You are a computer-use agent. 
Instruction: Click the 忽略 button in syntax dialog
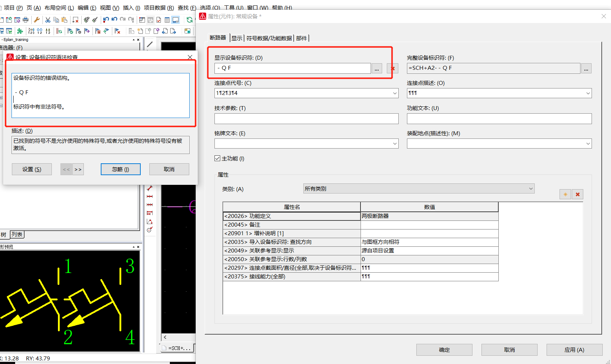point(121,169)
